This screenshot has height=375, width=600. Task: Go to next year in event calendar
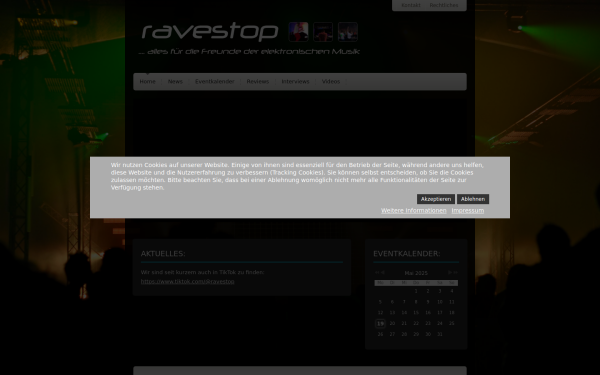(455, 272)
